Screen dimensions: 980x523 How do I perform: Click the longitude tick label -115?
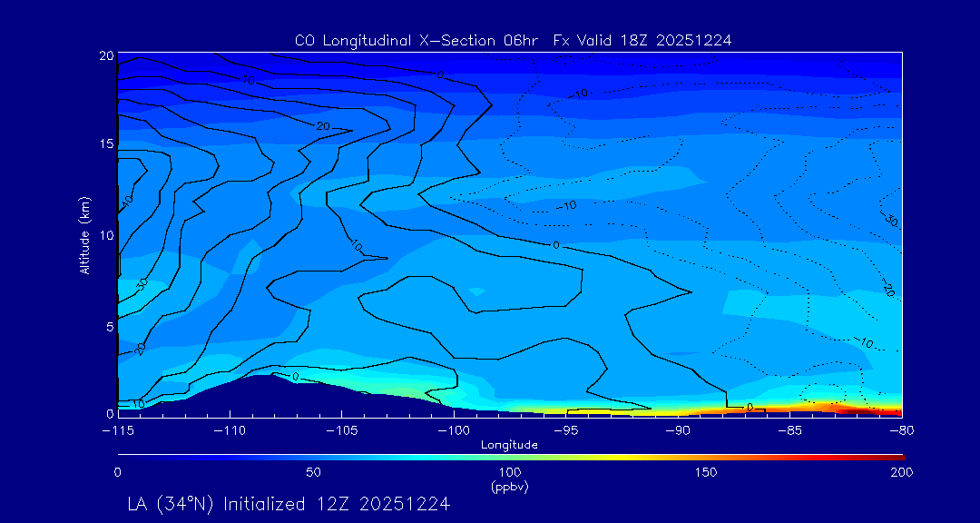point(118,431)
